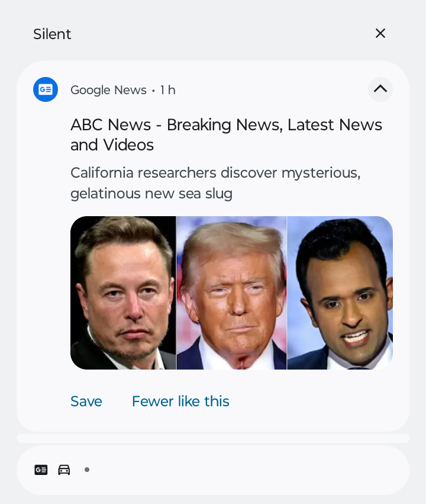The image size is (426, 504).
Task: Dismiss silent notifications with the X button
Action: coord(380,33)
